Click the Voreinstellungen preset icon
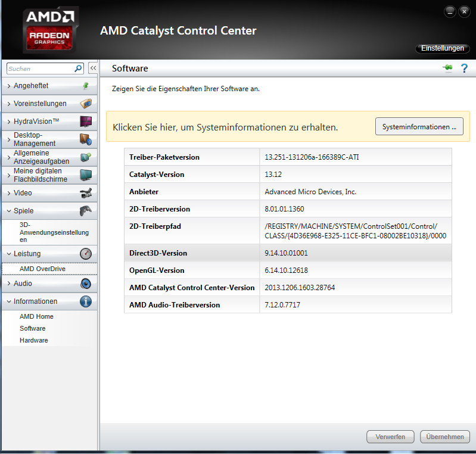 click(x=86, y=104)
